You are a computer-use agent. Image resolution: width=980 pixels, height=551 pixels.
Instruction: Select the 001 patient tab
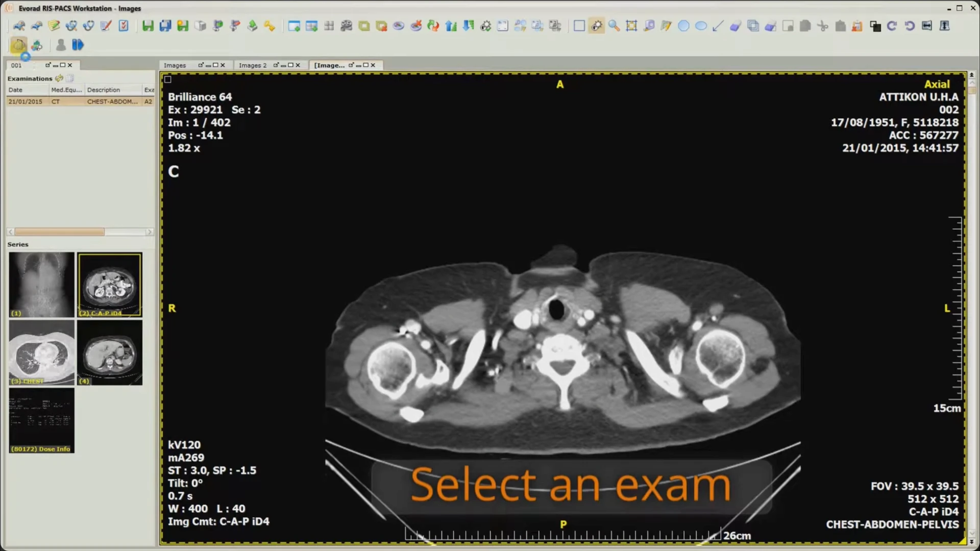[x=16, y=65]
